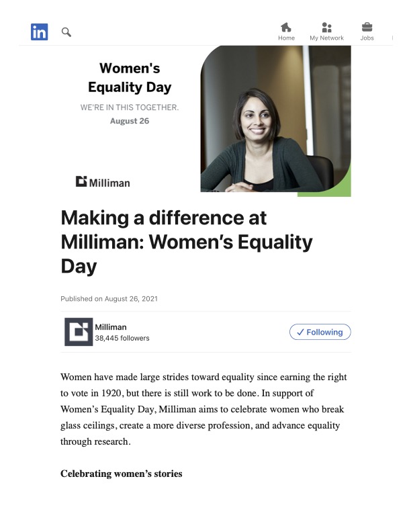Viewport: 411px width, 532px height.
Task: Click the Published on August 26, 2021 date
Action: (109, 298)
